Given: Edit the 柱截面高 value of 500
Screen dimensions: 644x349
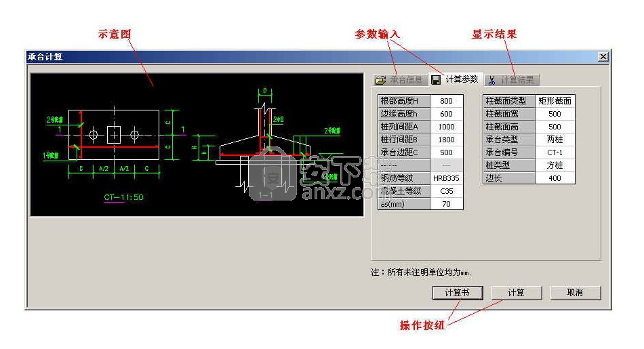Looking at the screenshot, I should [x=555, y=127].
